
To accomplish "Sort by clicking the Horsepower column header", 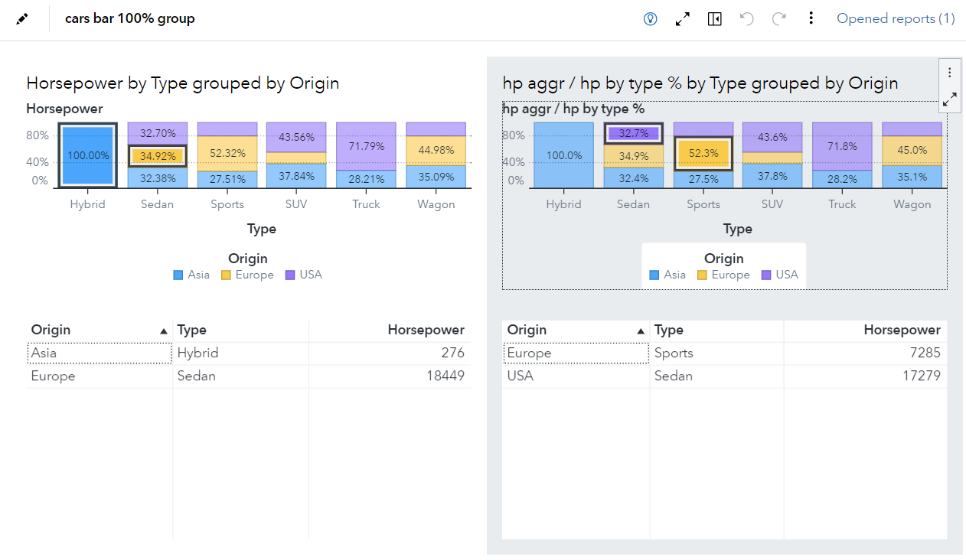I will point(426,330).
